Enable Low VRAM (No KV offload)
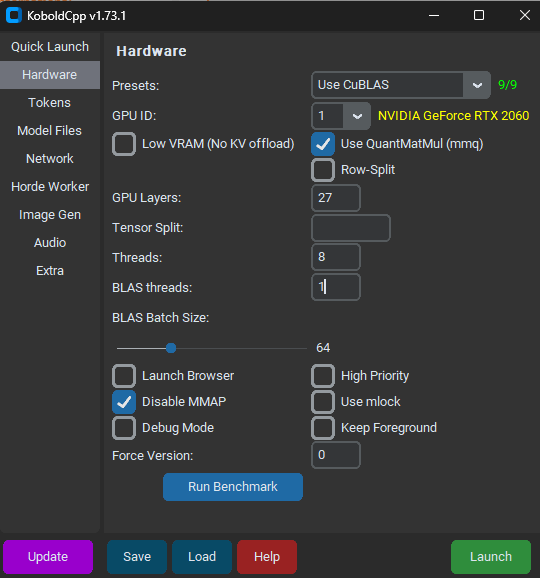 click(x=124, y=144)
